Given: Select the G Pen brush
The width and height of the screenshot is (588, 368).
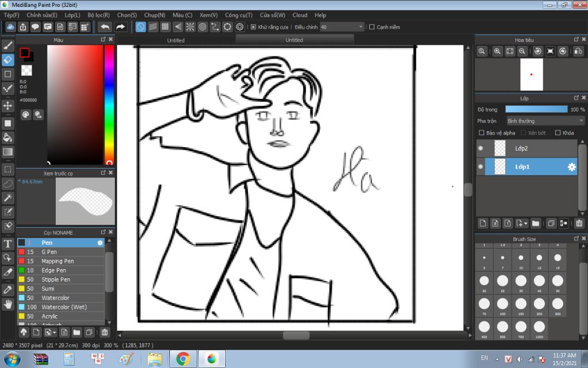Looking at the screenshot, I should click(x=61, y=252).
